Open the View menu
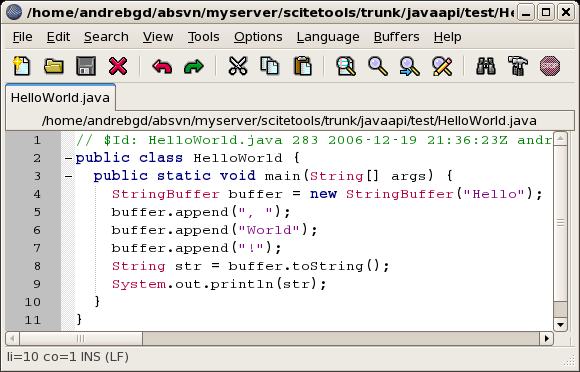The height and width of the screenshot is (372, 580). [158, 37]
